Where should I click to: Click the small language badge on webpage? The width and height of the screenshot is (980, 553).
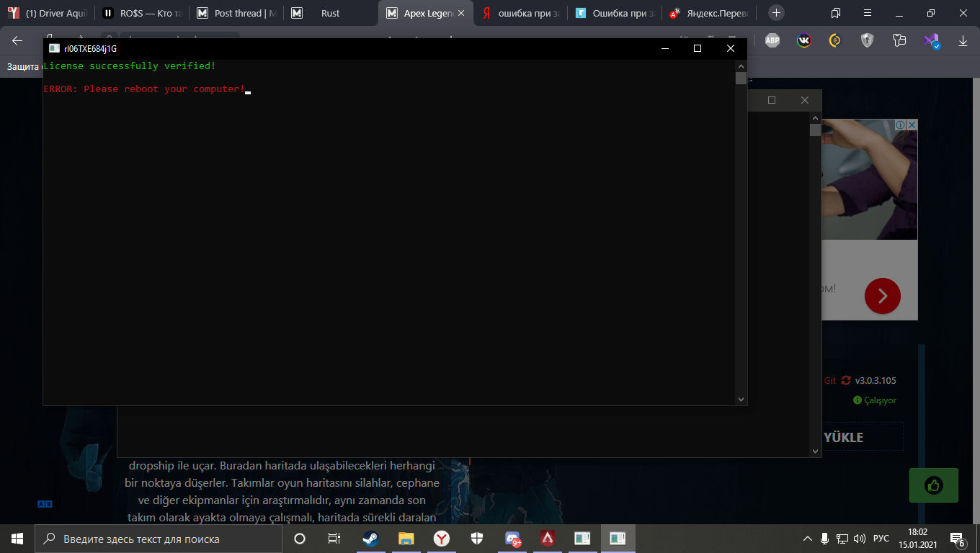coord(45,504)
